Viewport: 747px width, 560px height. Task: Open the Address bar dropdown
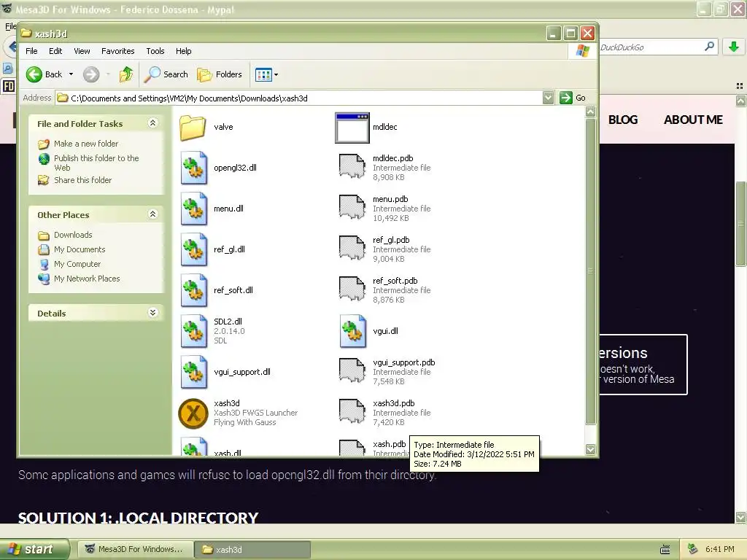point(549,98)
